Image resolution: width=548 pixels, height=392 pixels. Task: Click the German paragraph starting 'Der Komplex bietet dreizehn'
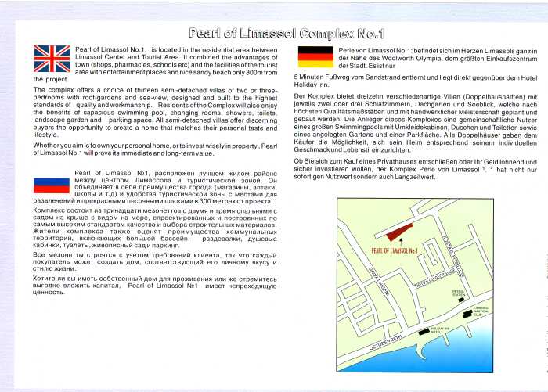416,124
